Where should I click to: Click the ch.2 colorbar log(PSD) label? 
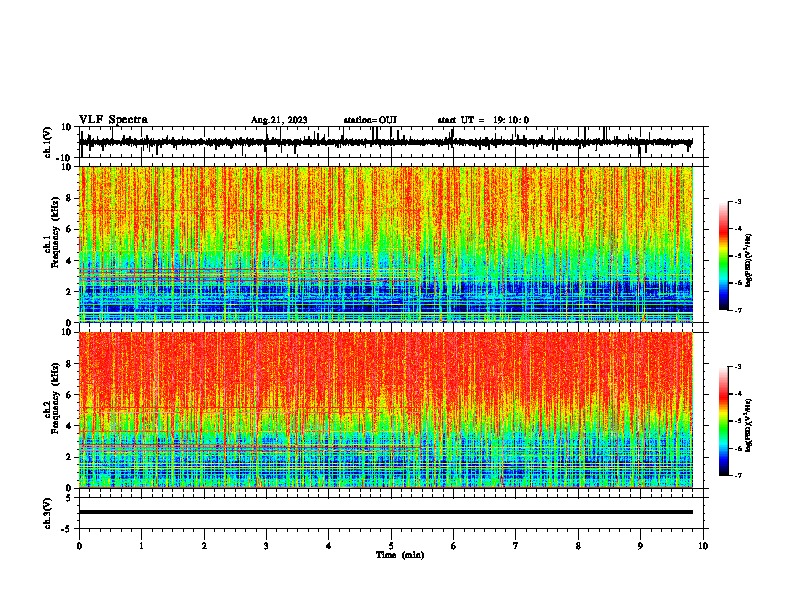(749, 425)
